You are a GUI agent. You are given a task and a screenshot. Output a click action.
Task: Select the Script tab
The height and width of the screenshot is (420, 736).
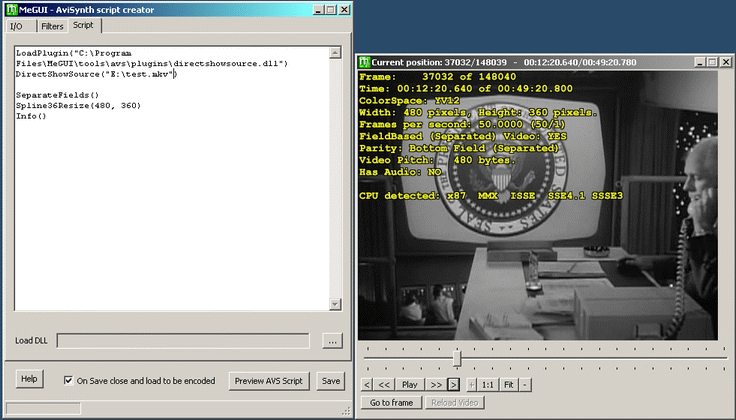coord(83,25)
